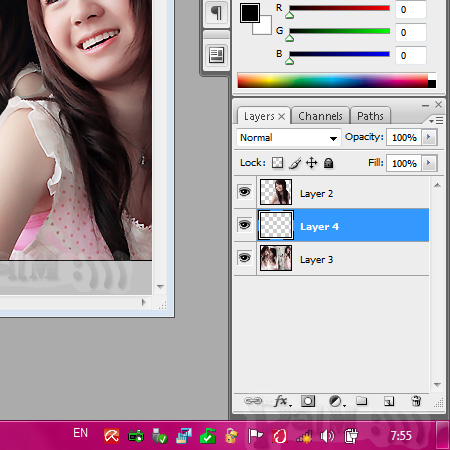
Task: Click the Fill 100% field
Action: tap(404, 163)
